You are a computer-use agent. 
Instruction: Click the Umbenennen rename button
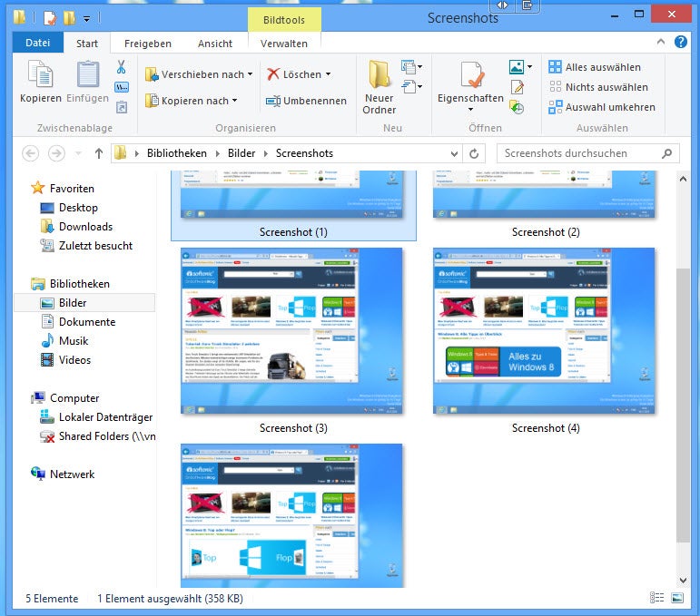point(306,101)
